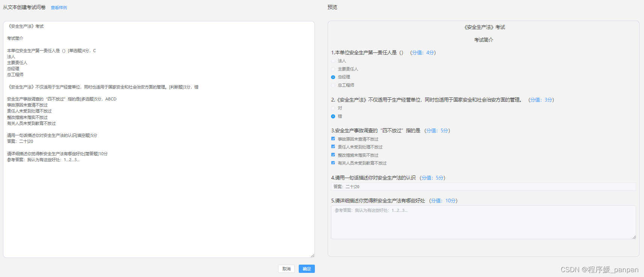Toggle 有关人员未受到教育不放过 checkbox
The width and height of the screenshot is (644, 277).
pyautogui.click(x=333, y=163)
